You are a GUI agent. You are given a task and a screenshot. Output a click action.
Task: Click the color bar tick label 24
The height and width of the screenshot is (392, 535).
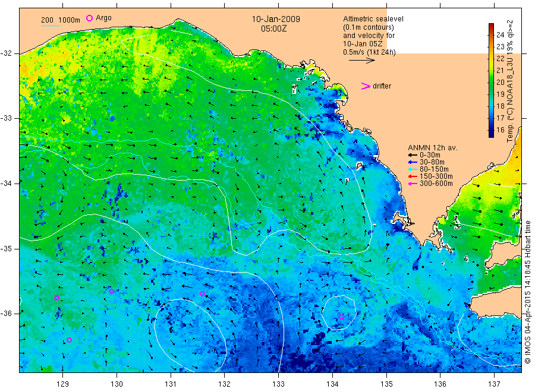pos(500,35)
